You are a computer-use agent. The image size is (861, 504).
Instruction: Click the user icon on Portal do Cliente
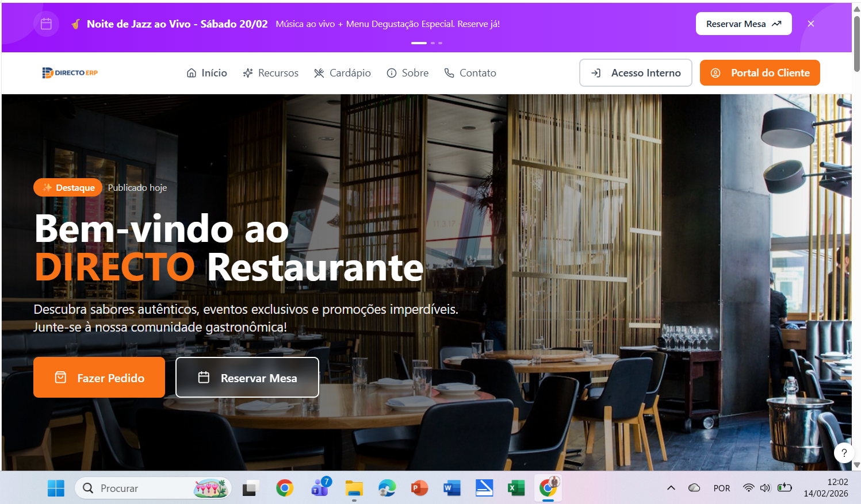tap(715, 72)
